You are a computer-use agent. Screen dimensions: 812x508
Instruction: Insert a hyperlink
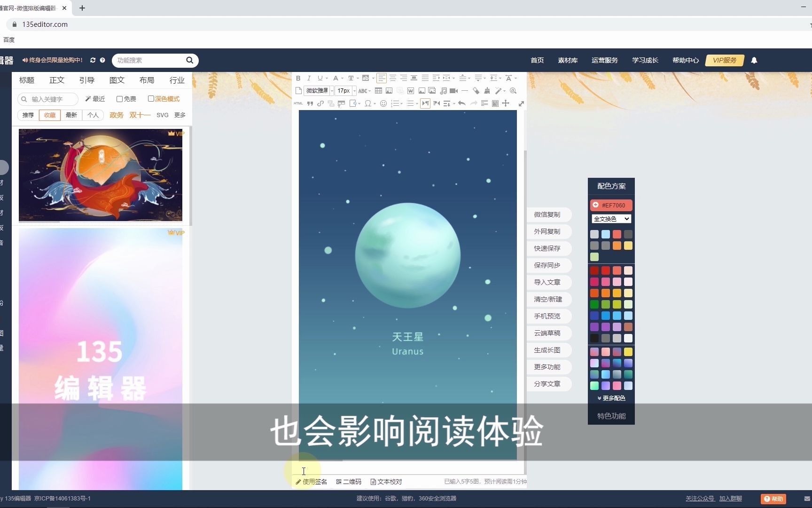click(x=320, y=103)
